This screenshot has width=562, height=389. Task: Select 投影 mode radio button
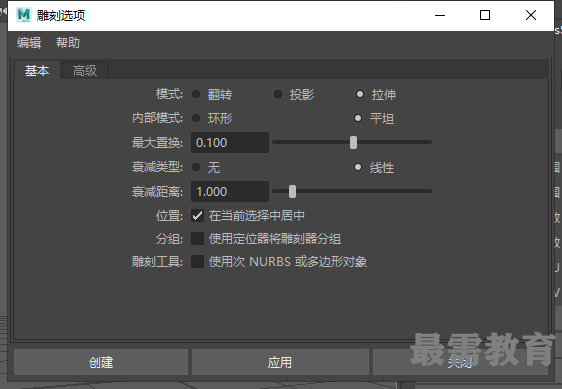point(278,94)
